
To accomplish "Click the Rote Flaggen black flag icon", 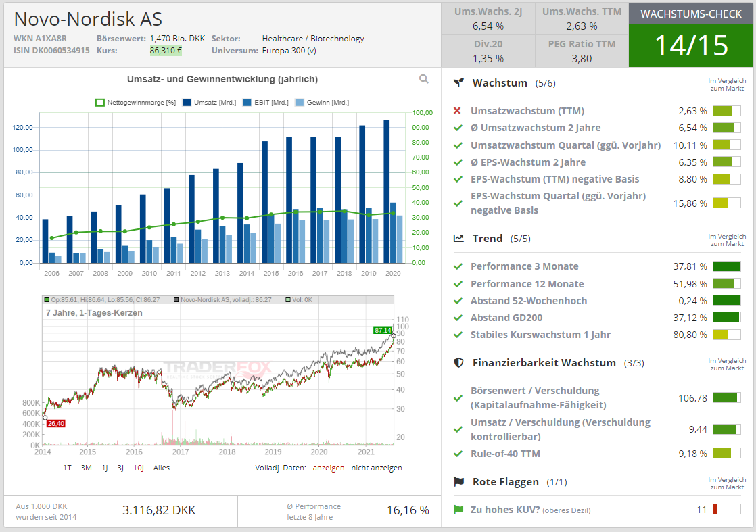I will 458,482.
